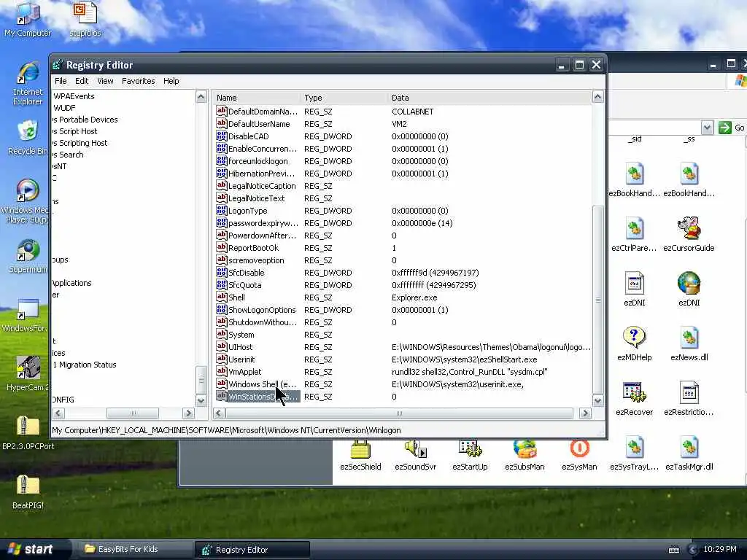The height and width of the screenshot is (560, 747).
Task: Click the Type column header
Action: point(344,98)
